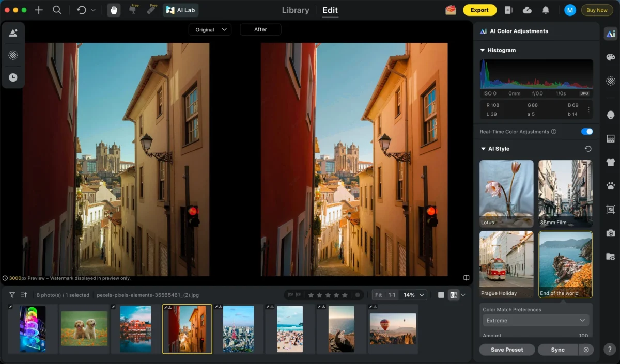Screen dimensions: 620x364
Task: Click the yellow Export button
Action: (x=479, y=10)
